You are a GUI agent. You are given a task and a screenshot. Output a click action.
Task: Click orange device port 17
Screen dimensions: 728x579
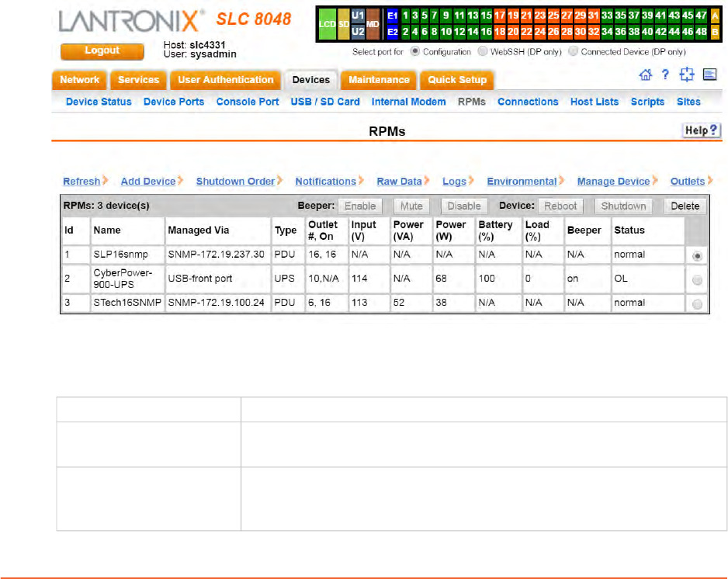click(x=499, y=16)
